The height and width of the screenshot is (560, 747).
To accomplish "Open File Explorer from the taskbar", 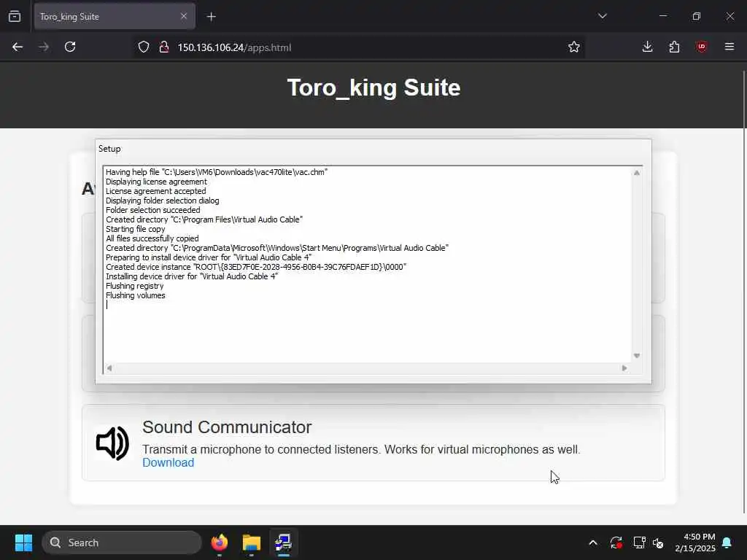I will [x=252, y=542].
